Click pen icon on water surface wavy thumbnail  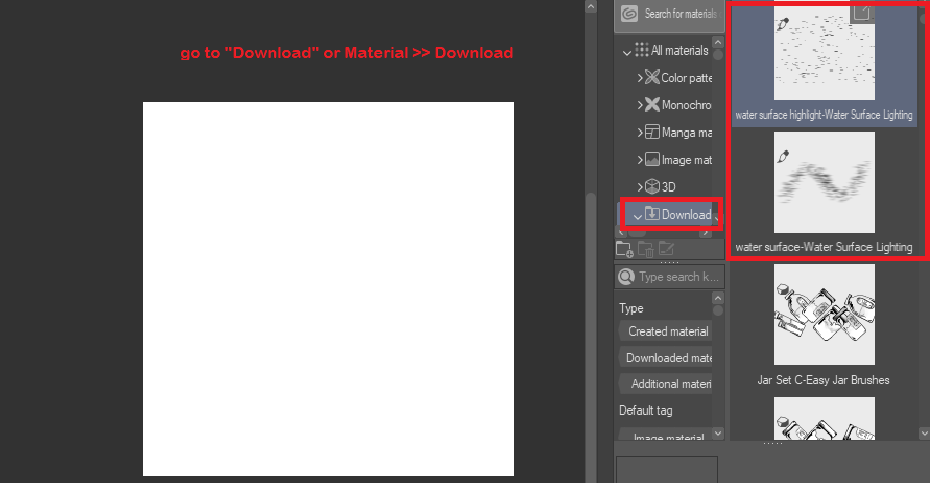coord(783,157)
